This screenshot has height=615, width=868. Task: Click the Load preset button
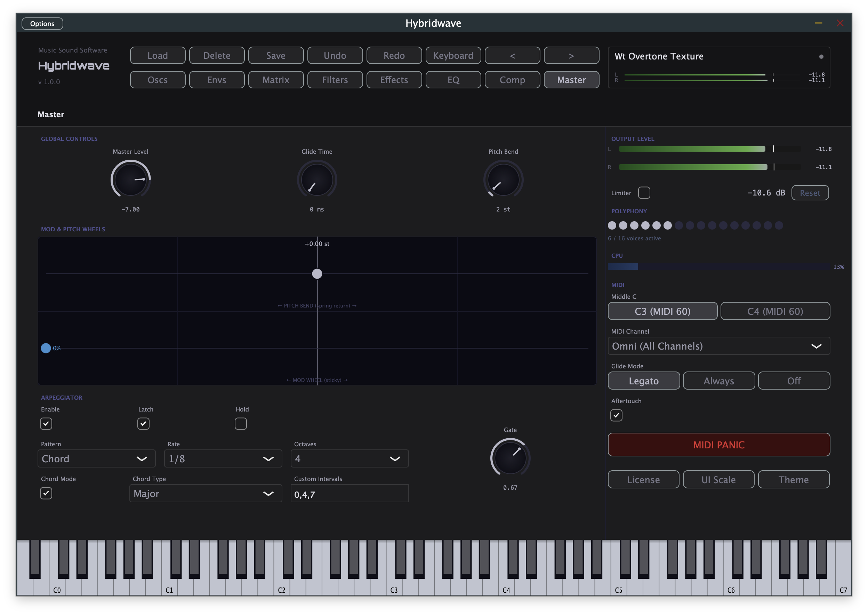pos(158,55)
